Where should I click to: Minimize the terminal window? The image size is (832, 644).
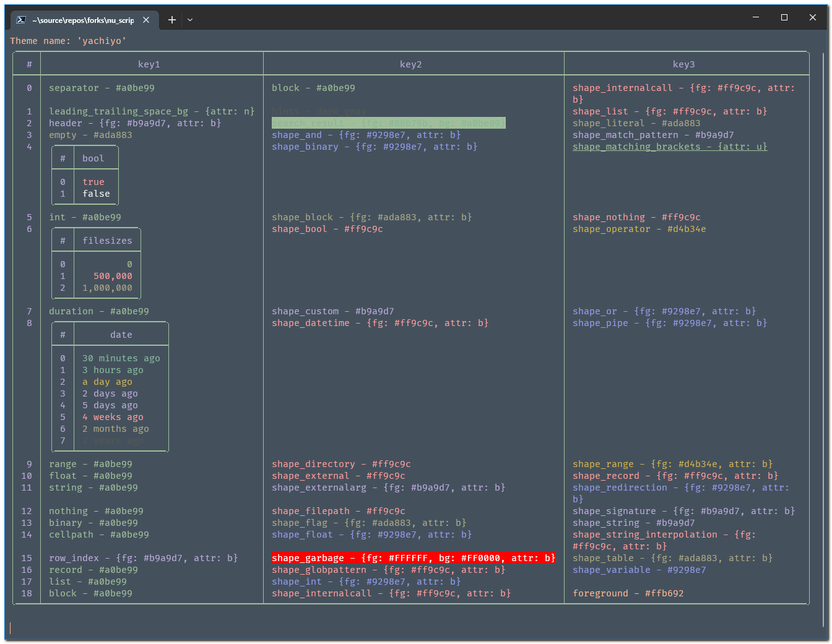tap(756, 17)
